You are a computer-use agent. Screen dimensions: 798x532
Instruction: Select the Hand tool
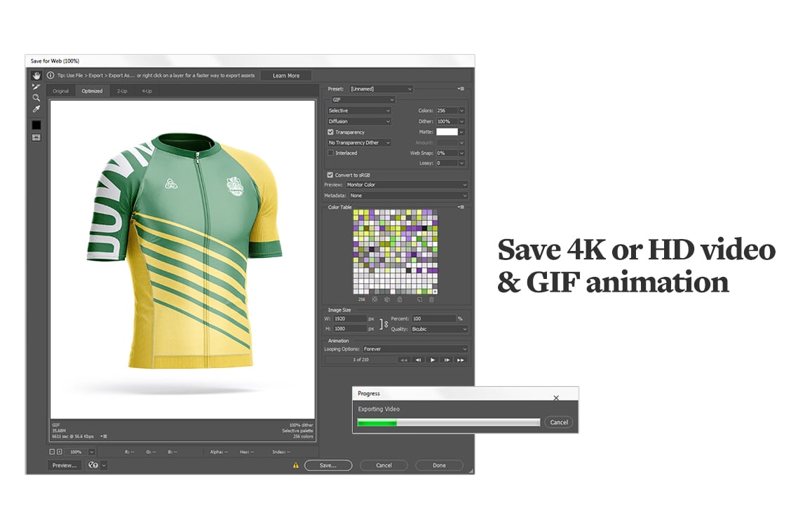pos(36,76)
